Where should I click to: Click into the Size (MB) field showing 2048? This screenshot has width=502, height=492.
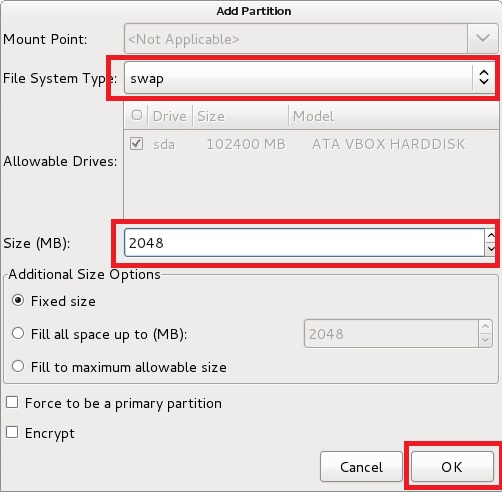(x=304, y=243)
